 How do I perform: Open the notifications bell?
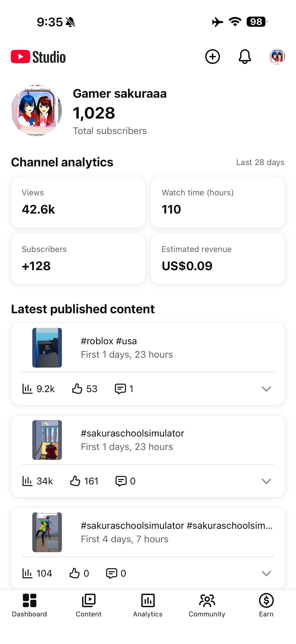(245, 57)
